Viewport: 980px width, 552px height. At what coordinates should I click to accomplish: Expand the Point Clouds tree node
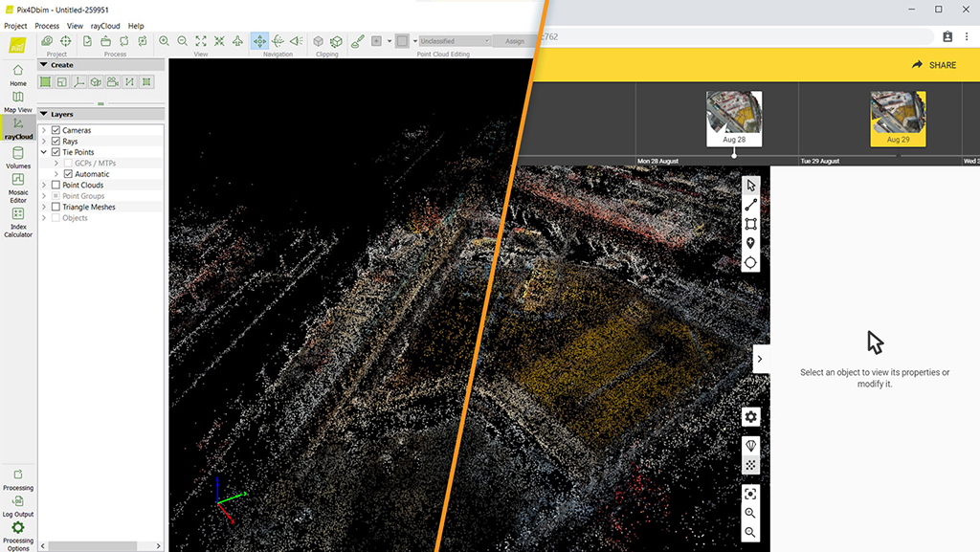(x=44, y=185)
